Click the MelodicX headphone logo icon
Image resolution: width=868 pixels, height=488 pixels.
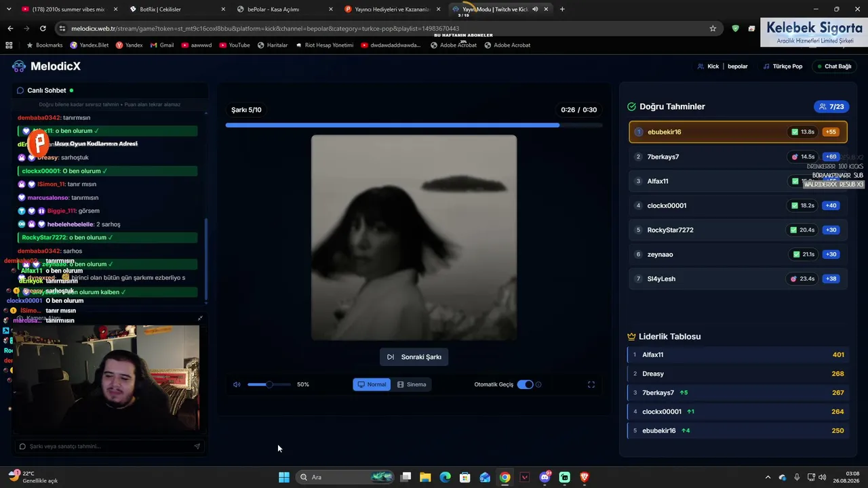pos(19,66)
